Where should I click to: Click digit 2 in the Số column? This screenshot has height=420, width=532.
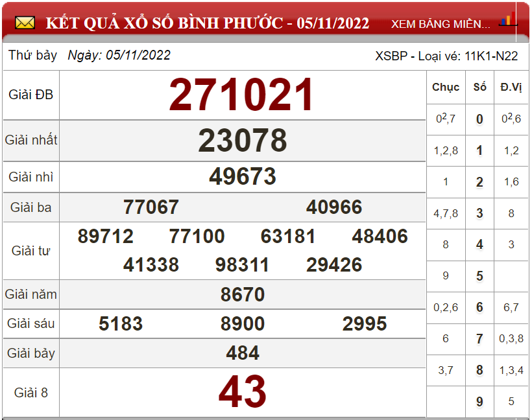click(x=479, y=182)
